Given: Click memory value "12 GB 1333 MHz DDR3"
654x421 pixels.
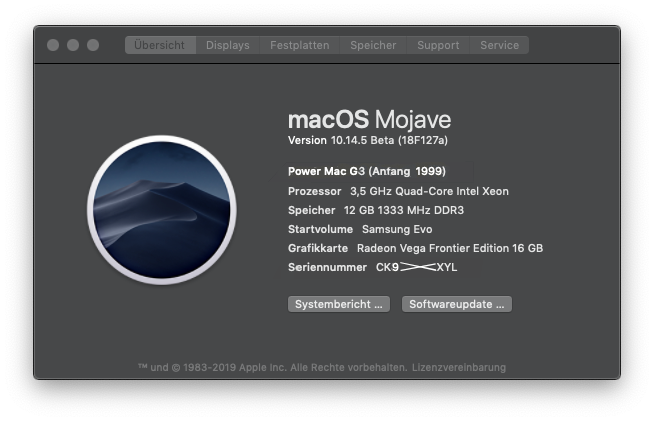Looking at the screenshot, I should pyautogui.click(x=404, y=210).
